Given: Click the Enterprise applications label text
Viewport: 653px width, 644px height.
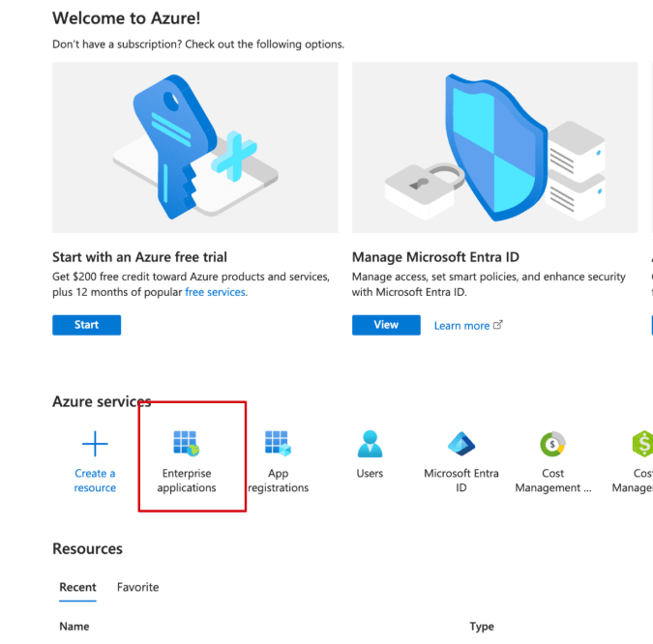Looking at the screenshot, I should tap(185, 481).
